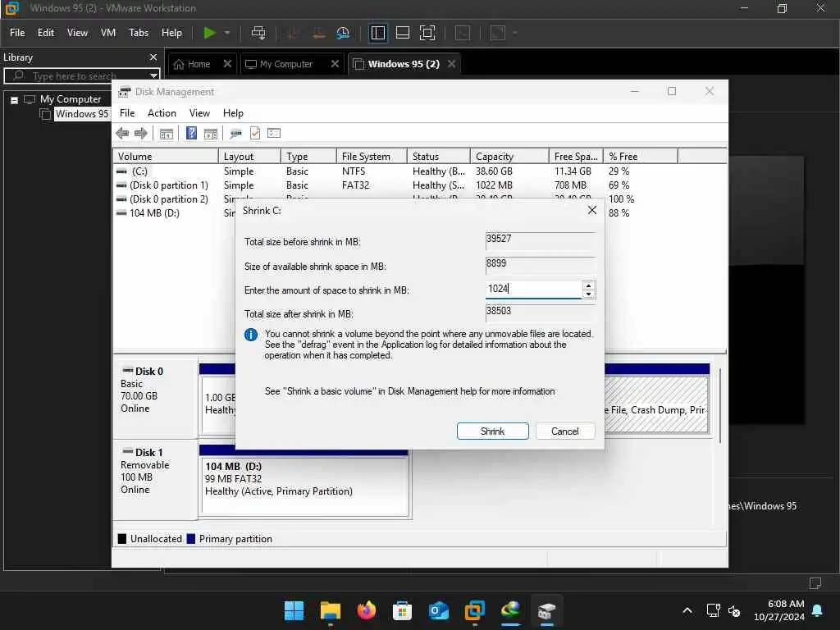
Task: Decrease shrink amount with down spinner
Action: pos(589,294)
